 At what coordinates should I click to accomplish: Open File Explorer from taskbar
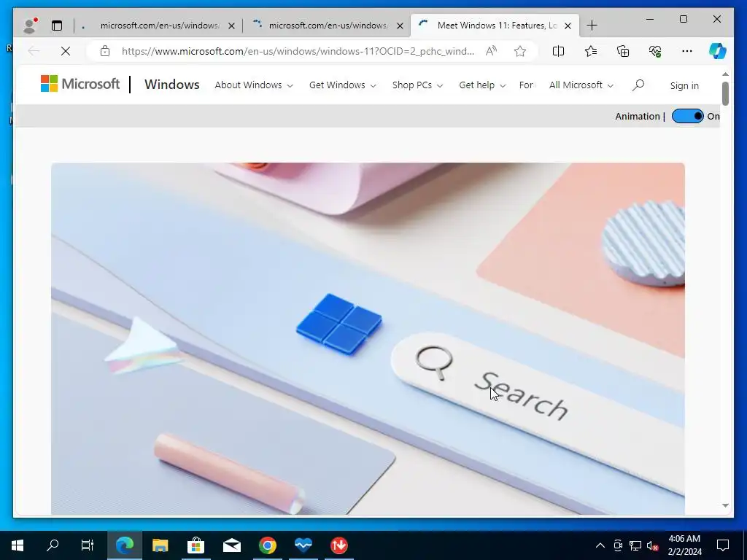[x=160, y=545]
